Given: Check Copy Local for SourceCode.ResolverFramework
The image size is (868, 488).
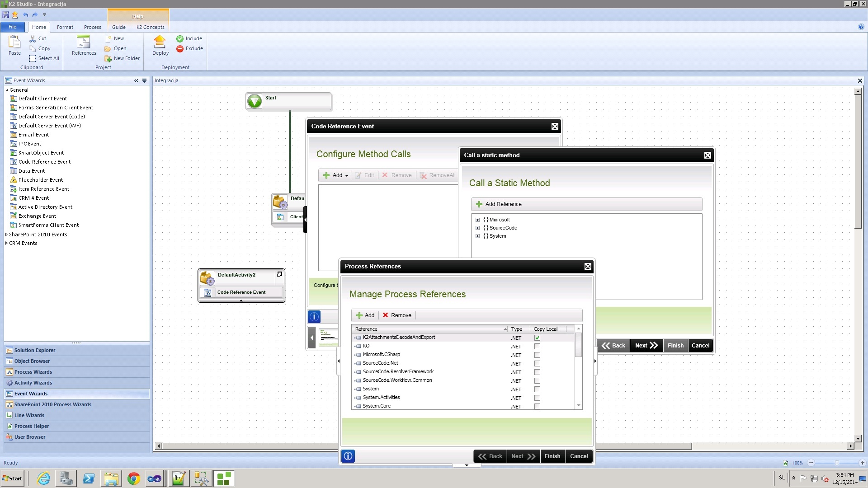Looking at the screenshot, I should (x=537, y=372).
